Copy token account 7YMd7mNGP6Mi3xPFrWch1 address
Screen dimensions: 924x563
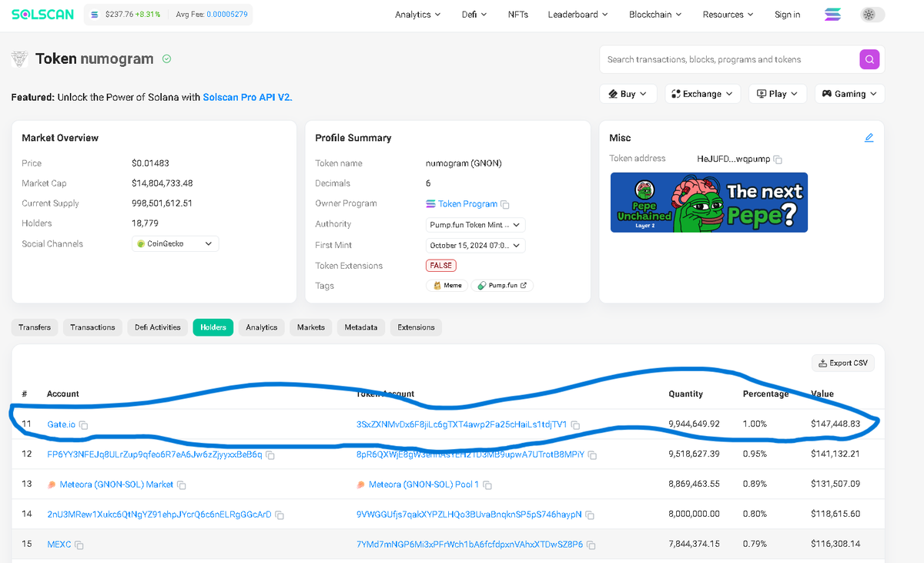tap(591, 545)
